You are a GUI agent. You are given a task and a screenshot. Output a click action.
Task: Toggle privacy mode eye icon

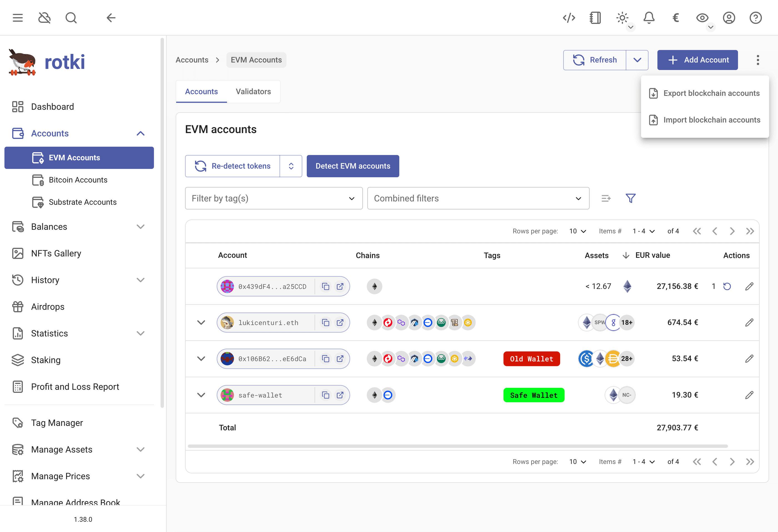pyautogui.click(x=702, y=18)
